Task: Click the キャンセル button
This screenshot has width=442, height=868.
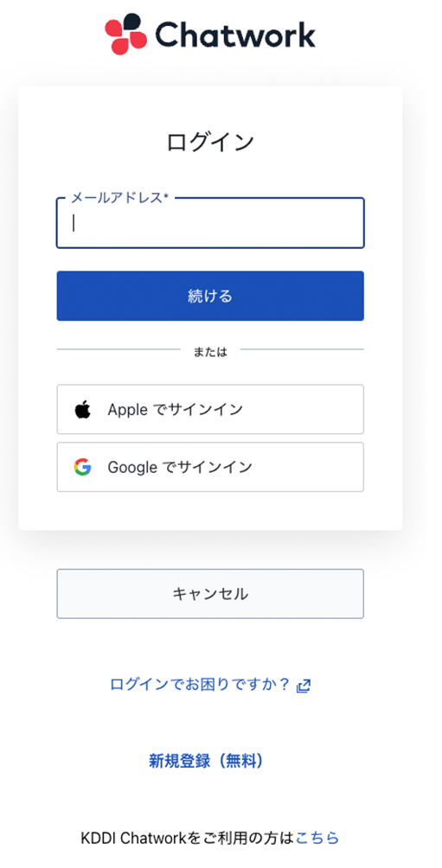Action: (210, 594)
